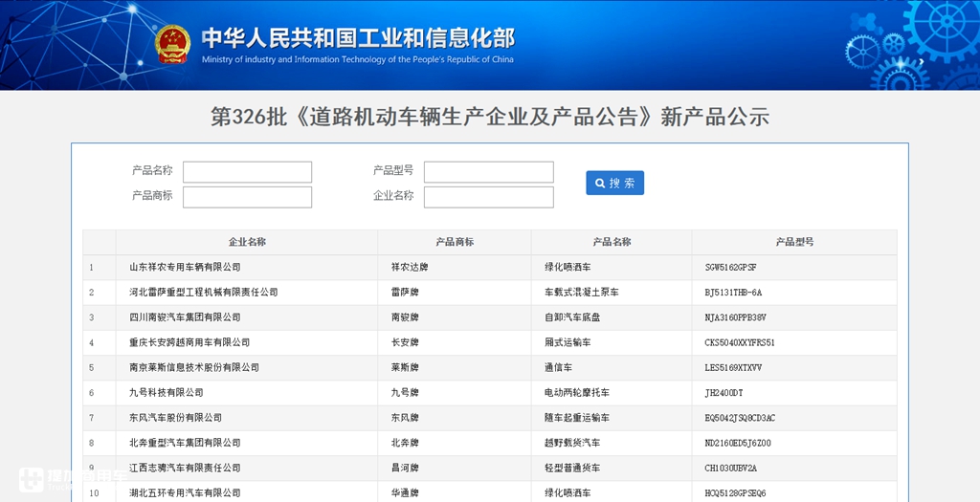
Task: Focus the 产品名称 input field
Action: 248,172
